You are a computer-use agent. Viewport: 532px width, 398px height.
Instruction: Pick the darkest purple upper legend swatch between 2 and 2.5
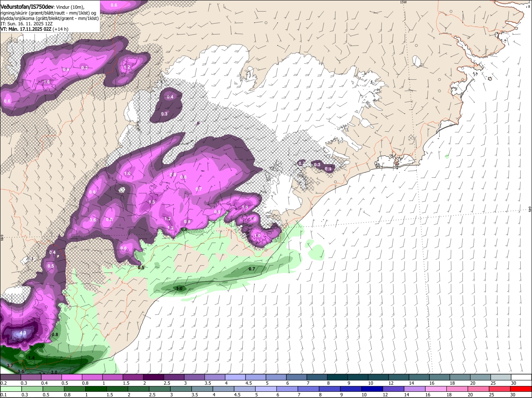153,377
